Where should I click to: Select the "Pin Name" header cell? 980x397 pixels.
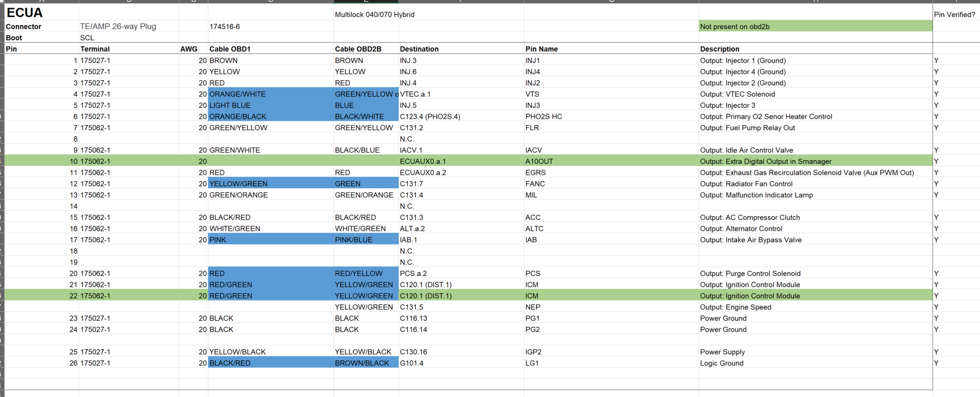pyautogui.click(x=541, y=49)
